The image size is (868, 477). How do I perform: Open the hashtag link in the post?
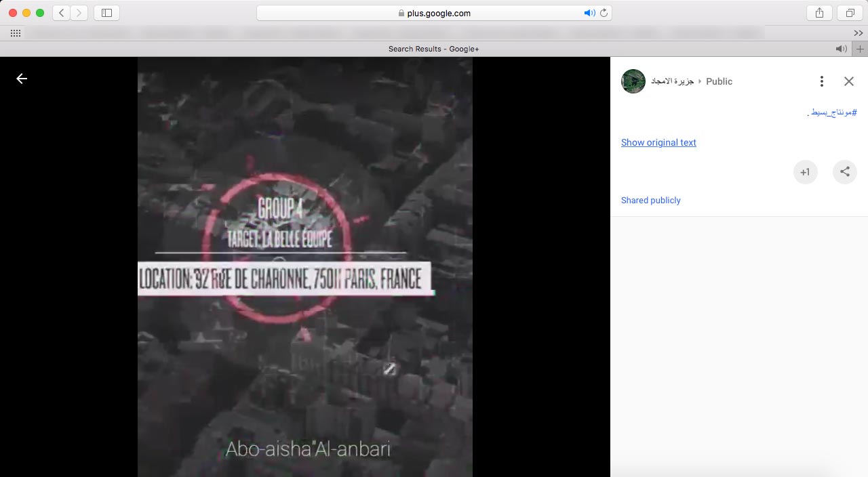(x=833, y=112)
